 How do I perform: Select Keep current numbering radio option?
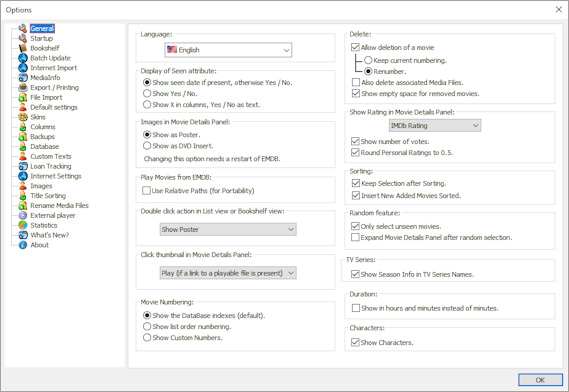(x=368, y=60)
